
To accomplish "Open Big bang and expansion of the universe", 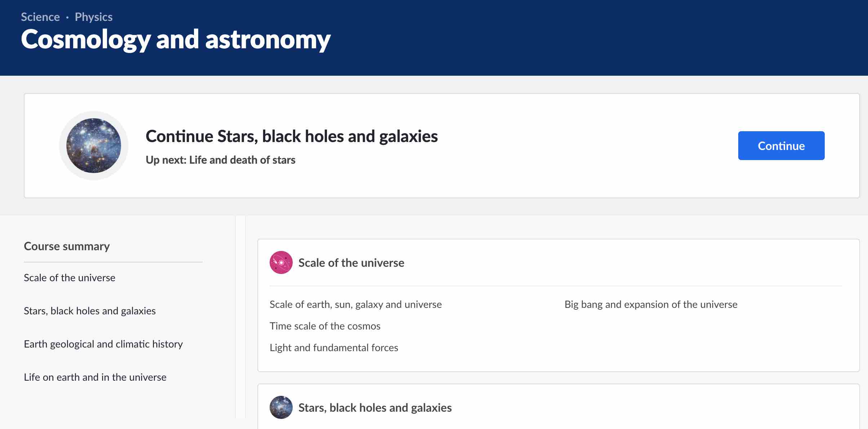I will point(651,305).
